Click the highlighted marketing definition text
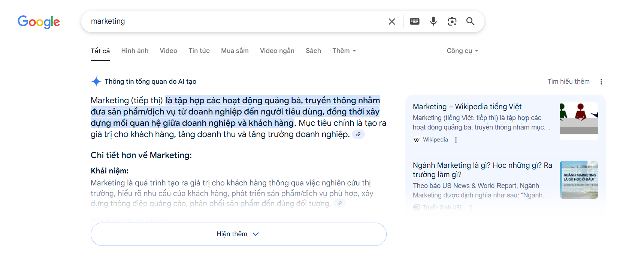Viewport: 644px width, 253px height. click(x=235, y=111)
